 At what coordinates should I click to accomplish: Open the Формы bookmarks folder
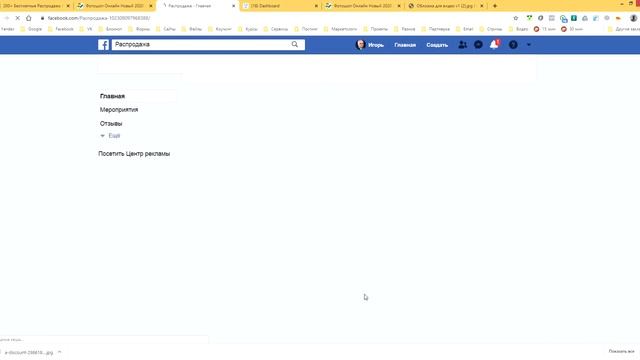139,29
